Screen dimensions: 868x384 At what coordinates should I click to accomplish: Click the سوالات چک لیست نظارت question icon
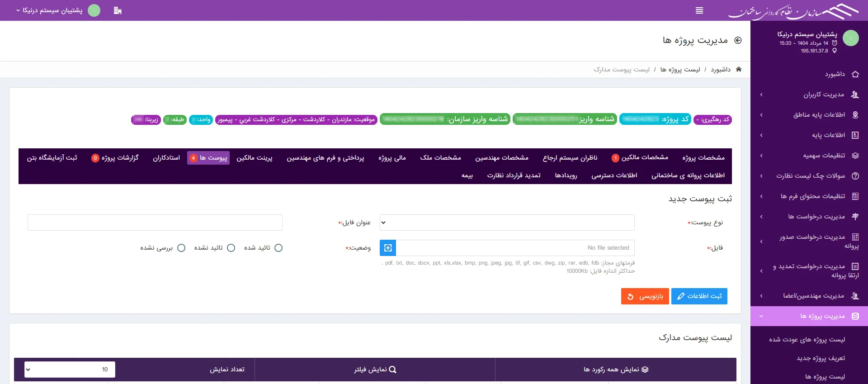tap(855, 176)
